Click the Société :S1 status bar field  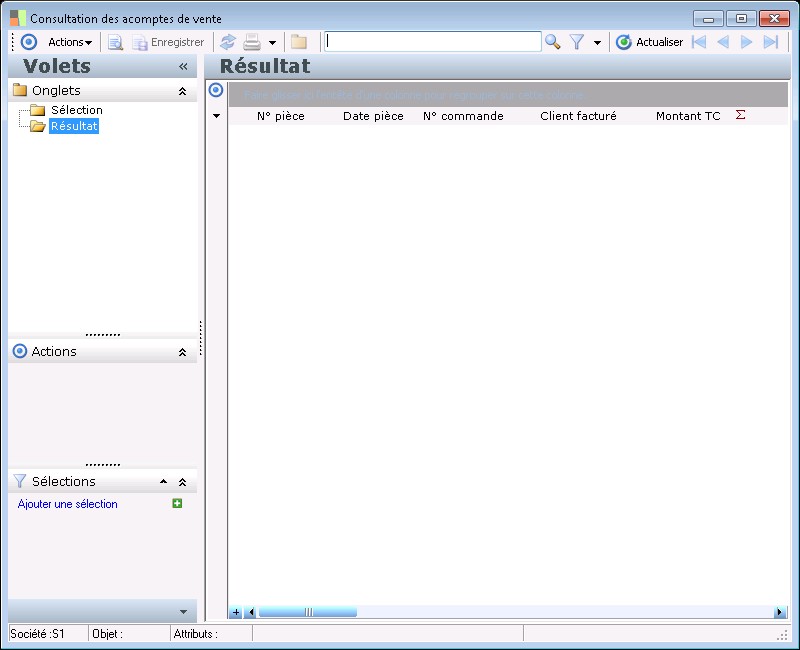tap(48, 634)
